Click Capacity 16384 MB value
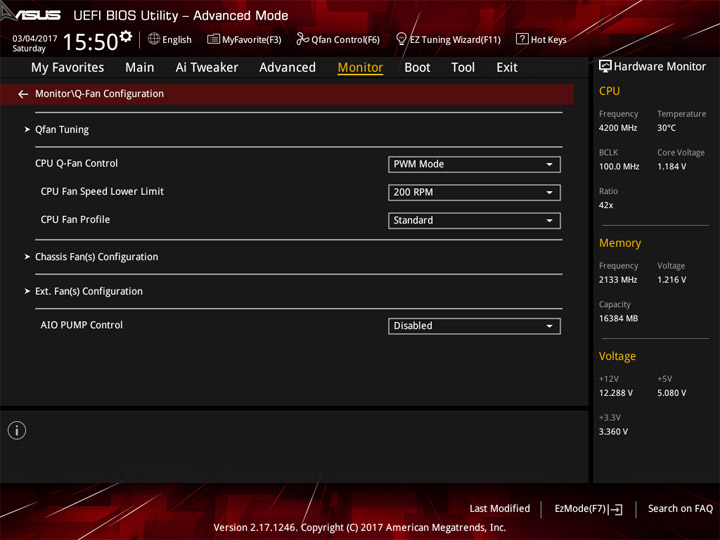 click(x=618, y=318)
